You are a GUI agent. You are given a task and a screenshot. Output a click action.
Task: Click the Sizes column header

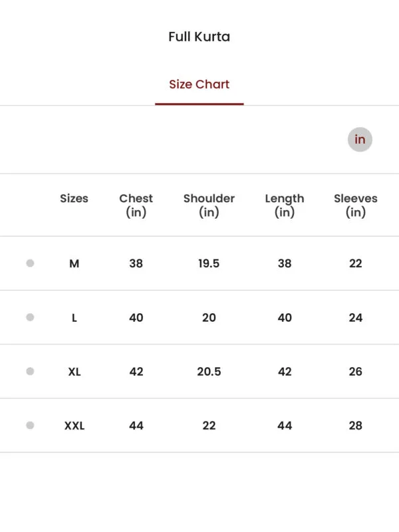(x=74, y=198)
